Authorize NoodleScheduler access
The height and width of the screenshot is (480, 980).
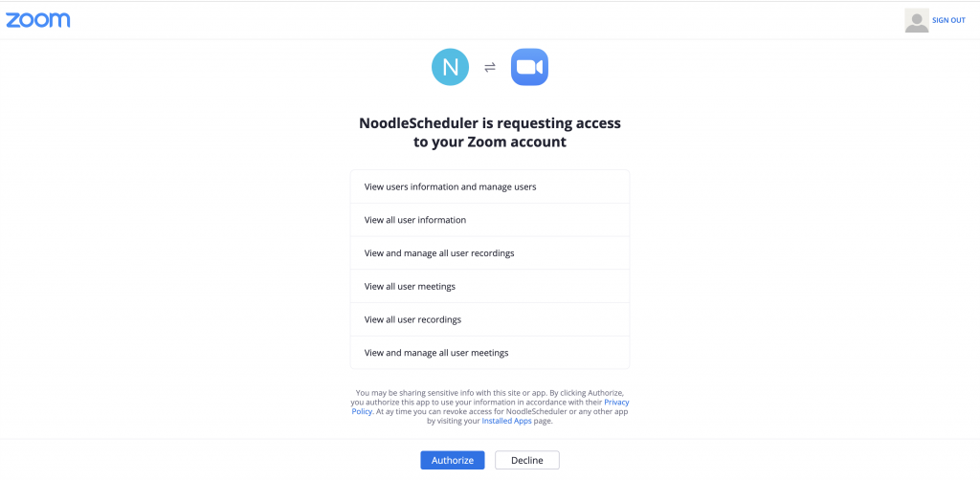453,460
